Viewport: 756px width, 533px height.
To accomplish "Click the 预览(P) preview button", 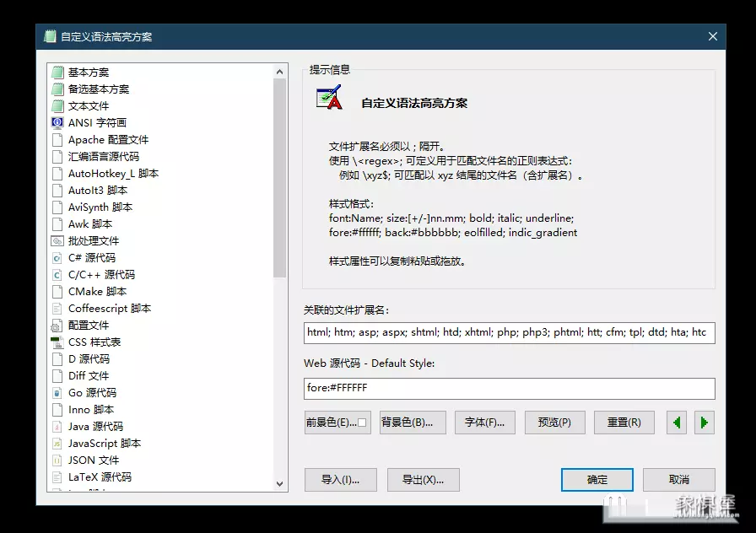I will click(555, 423).
